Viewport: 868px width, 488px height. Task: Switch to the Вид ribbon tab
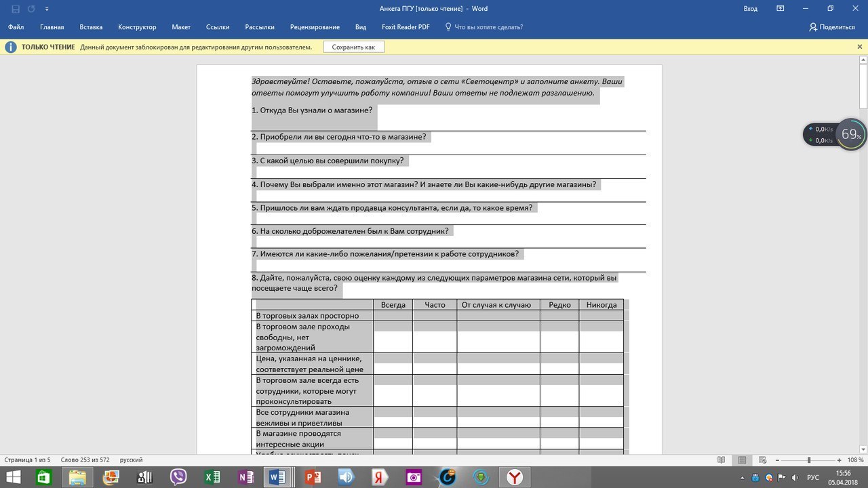361,27
